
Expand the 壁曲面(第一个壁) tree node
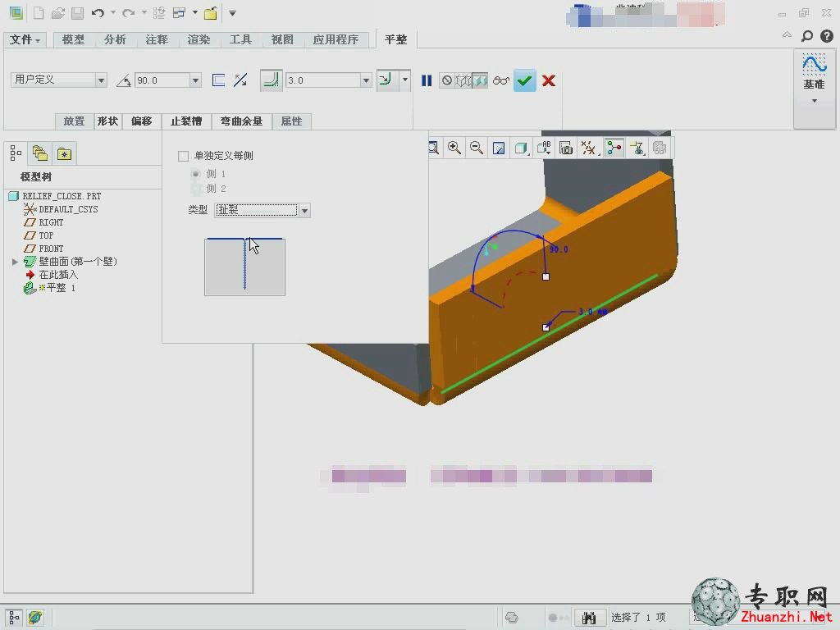15,262
